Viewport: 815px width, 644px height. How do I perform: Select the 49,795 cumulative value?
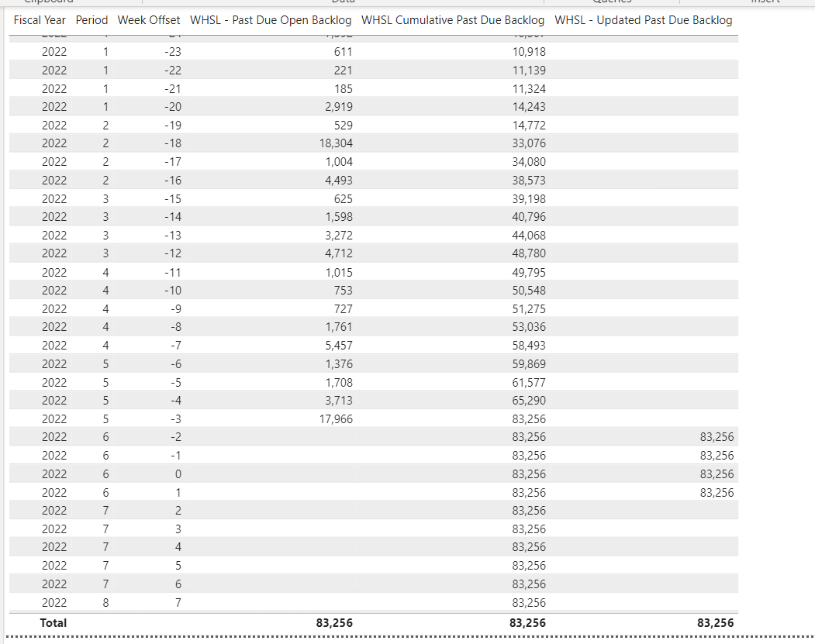point(529,272)
